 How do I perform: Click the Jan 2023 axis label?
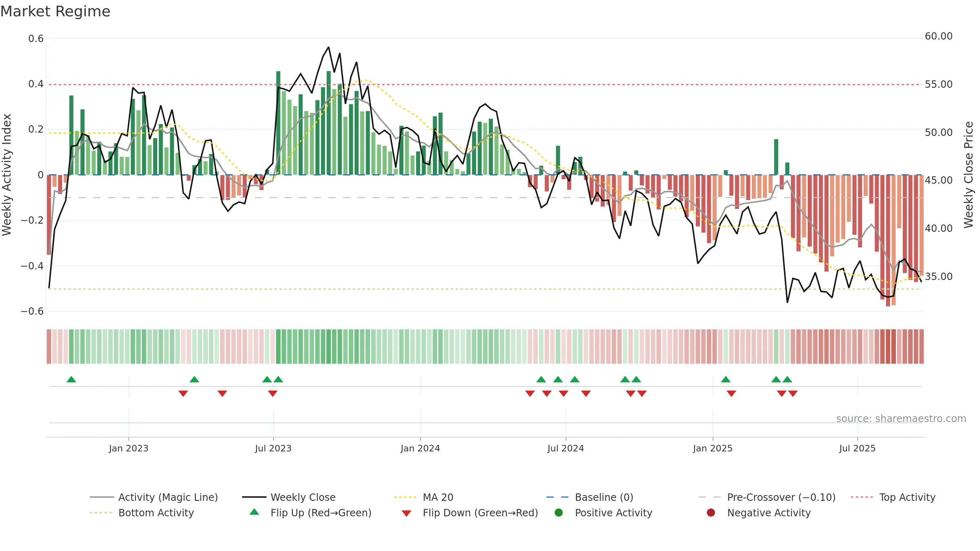pyautogui.click(x=129, y=448)
